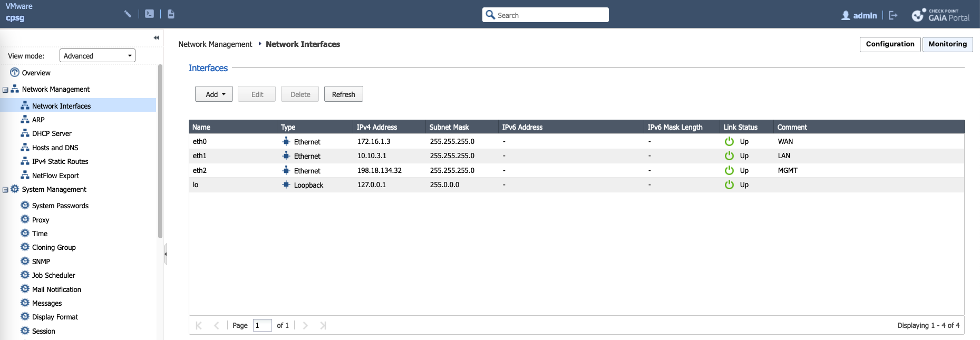Open IPv4 Static Routes in sidebar

tap(60, 162)
